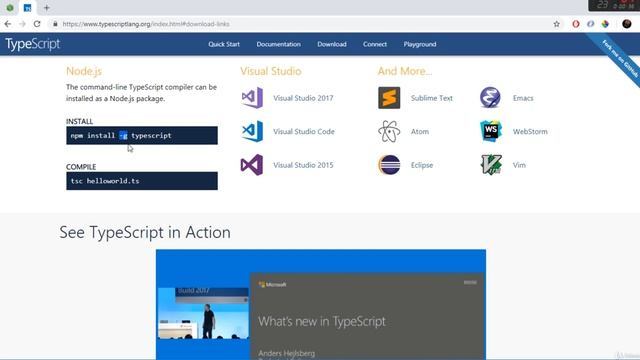Click the COMPILE label
Screen dimensions: 640x360
coord(81,167)
